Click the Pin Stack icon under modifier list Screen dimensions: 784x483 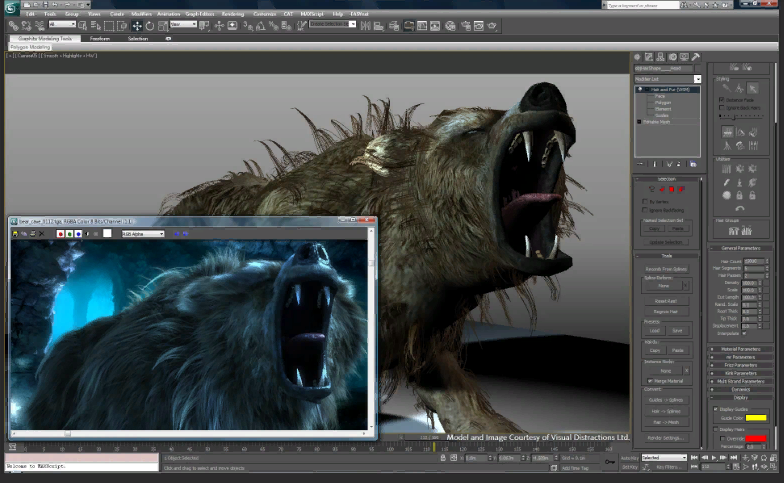(x=640, y=164)
